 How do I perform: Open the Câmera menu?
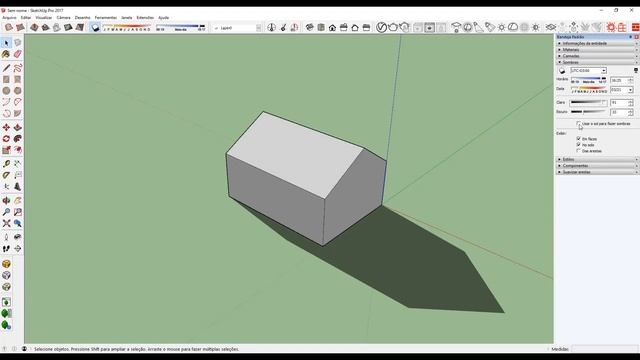pos(63,18)
